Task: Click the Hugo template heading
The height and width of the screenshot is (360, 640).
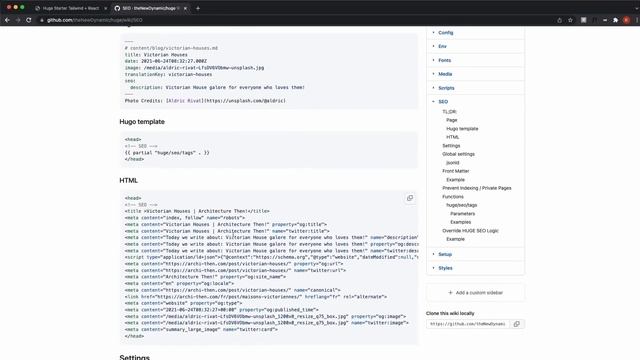Action: pos(142,122)
